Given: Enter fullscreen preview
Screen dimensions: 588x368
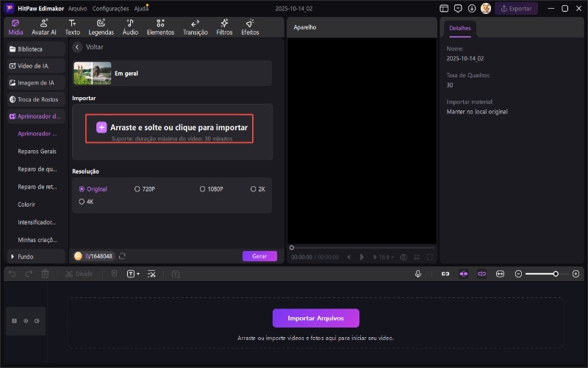Looking at the screenshot, I should coord(430,257).
